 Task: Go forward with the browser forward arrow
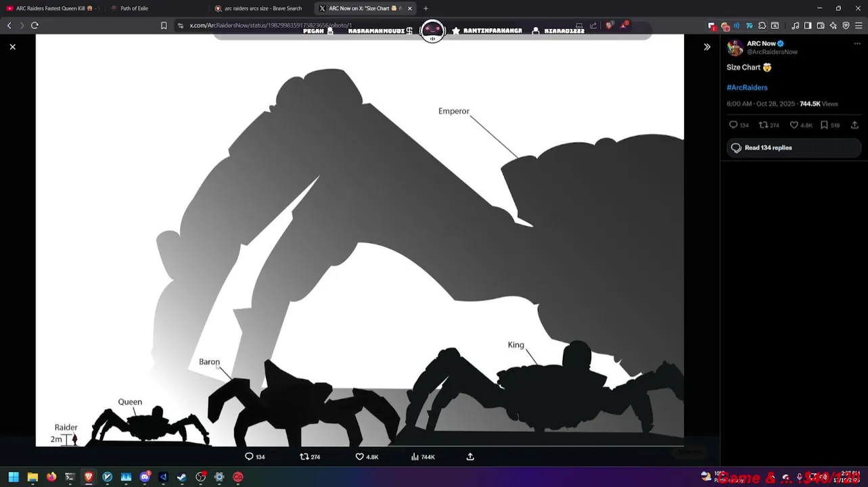click(22, 26)
